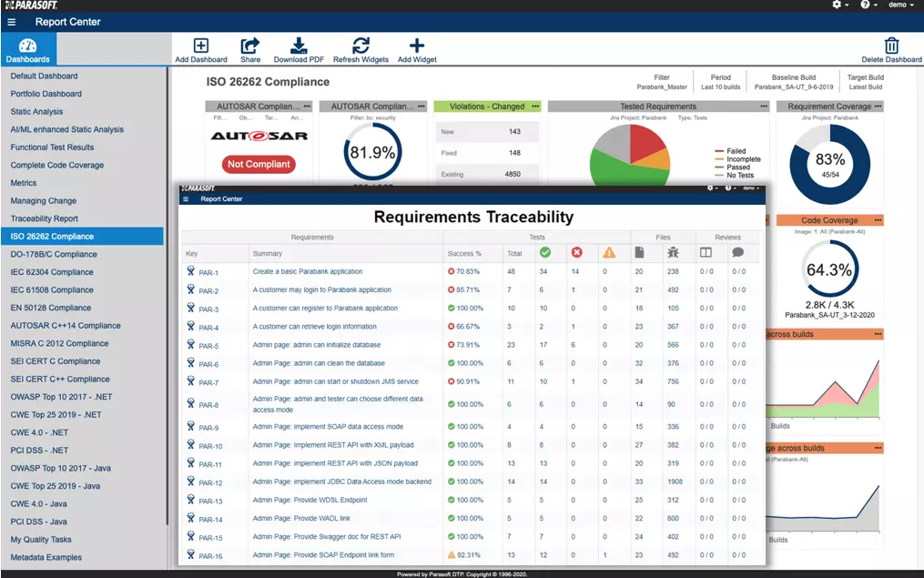Open DO-178B/C Compliance dashboard
The height and width of the screenshot is (578, 924).
pyautogui.click(x=54, y=255)
